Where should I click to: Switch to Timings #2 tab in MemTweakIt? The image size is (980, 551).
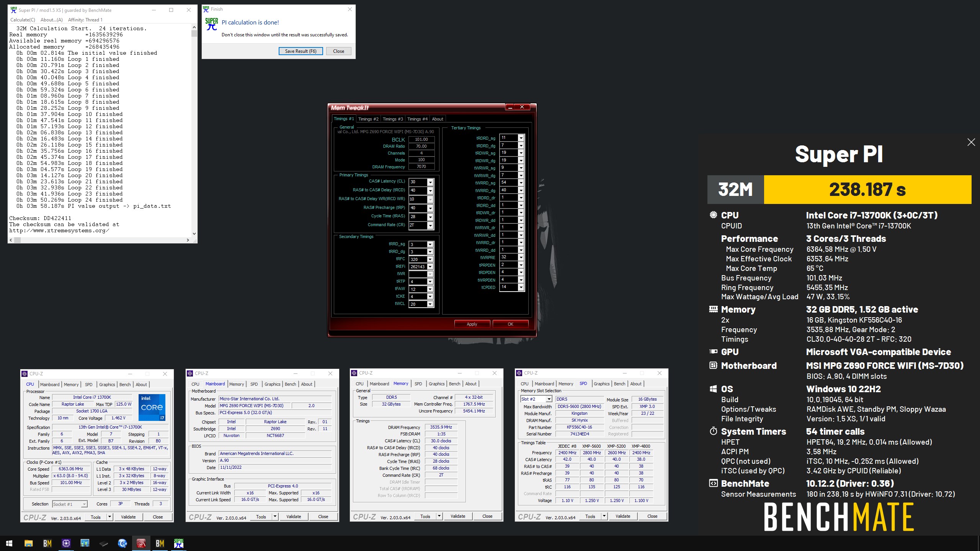368,119
